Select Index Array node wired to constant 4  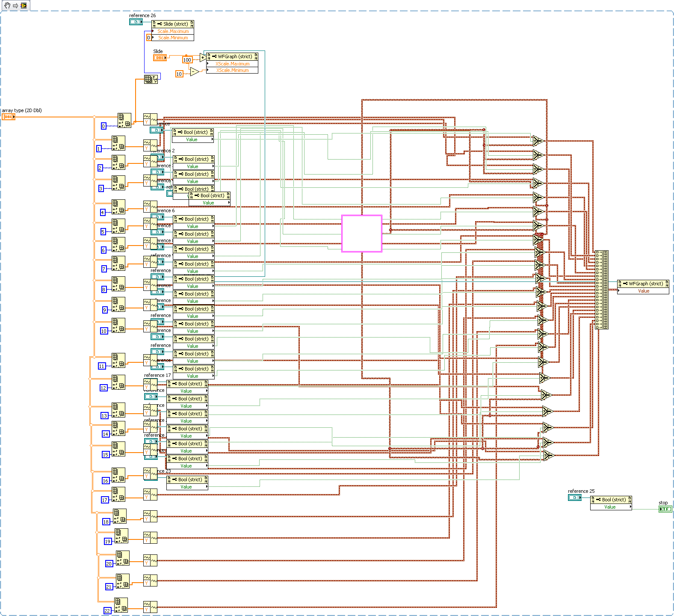coord(118,207)
